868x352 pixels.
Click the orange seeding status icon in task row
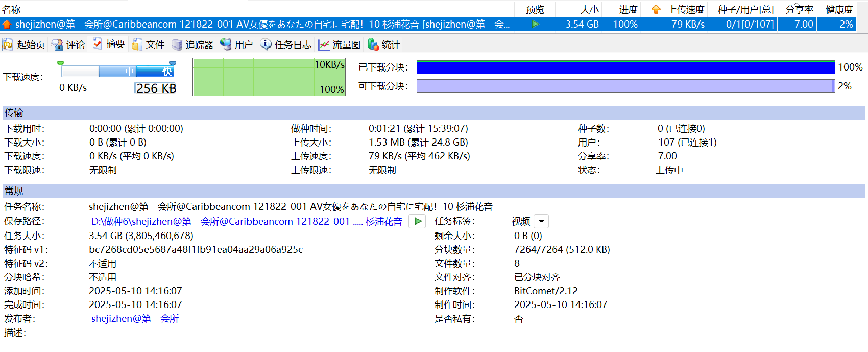point(7,24)
